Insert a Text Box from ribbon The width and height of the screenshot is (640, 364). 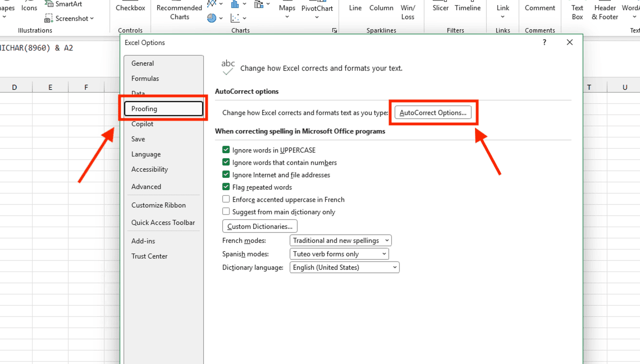(577, 11)
